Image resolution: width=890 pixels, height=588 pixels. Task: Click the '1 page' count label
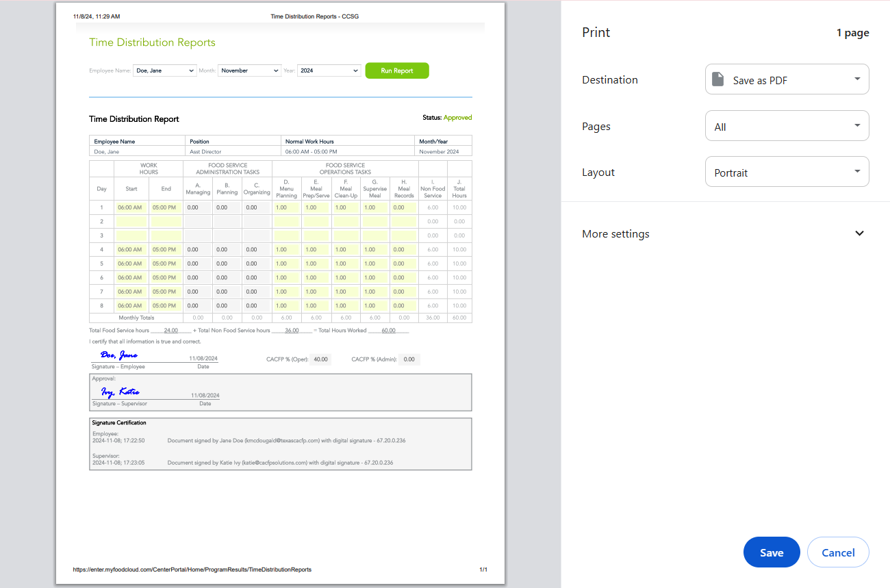coord(853,33)
